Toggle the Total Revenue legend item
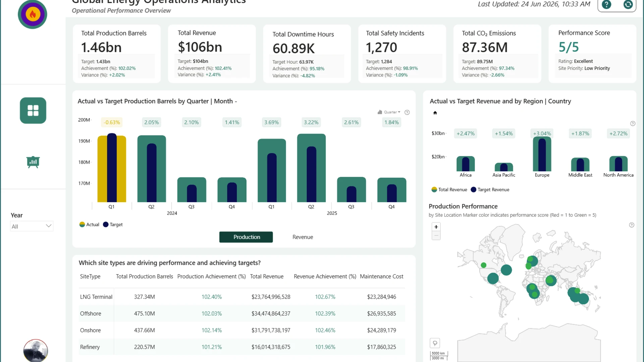644x362 pixels. pos(449,190)
